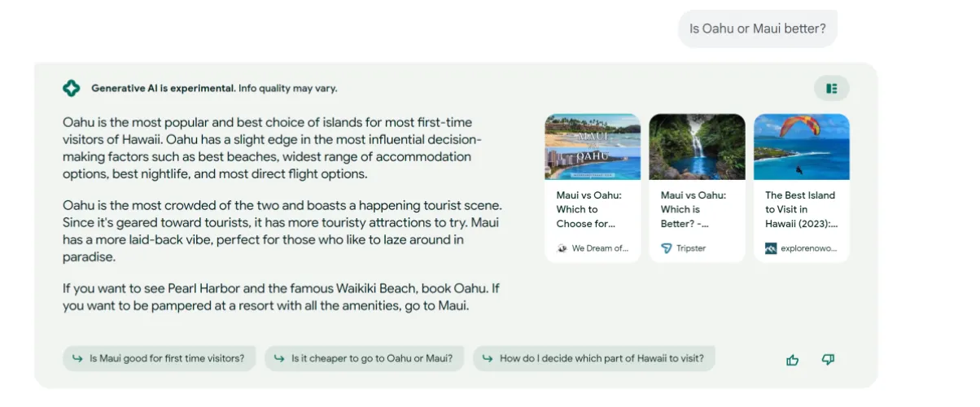The width and height of the screenshot is (980, 407).
Task: Click arrow icon beside Hawaii decision question
Action: 488,358
